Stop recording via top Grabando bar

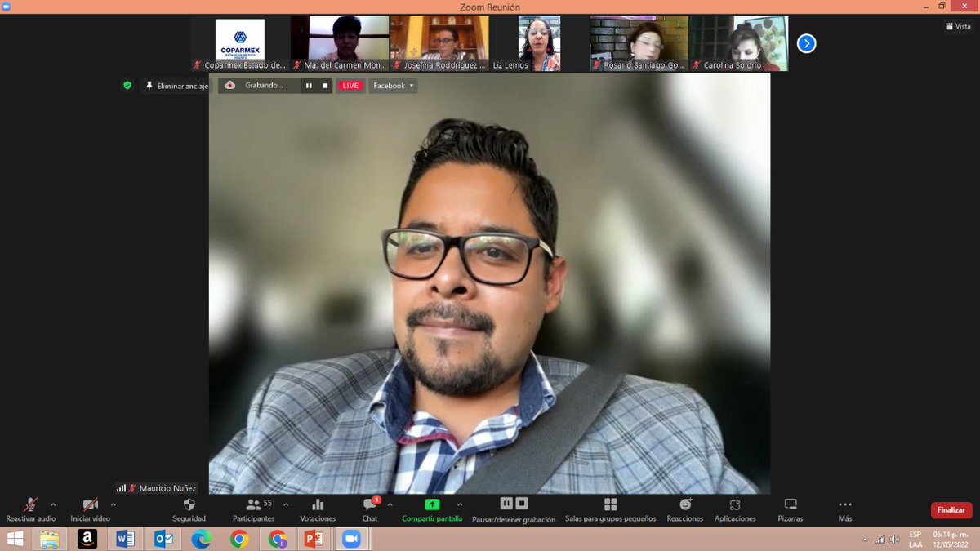(x=325, y=86)
